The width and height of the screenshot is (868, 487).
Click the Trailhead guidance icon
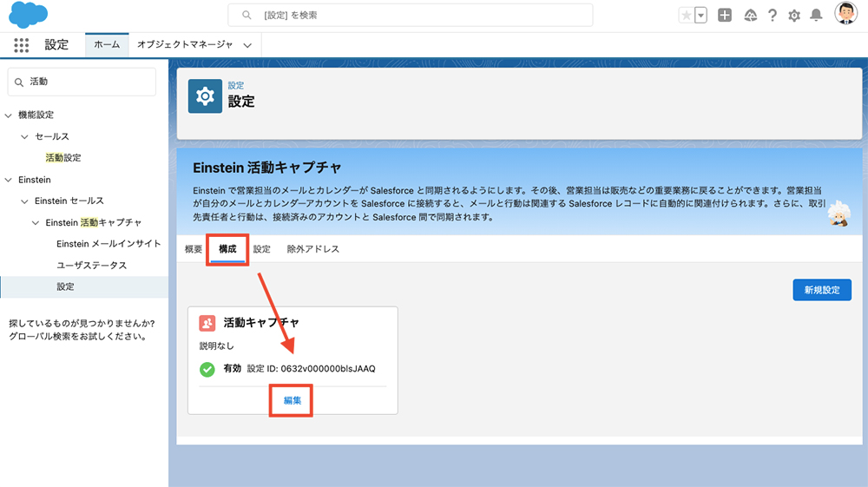point(750,16)
